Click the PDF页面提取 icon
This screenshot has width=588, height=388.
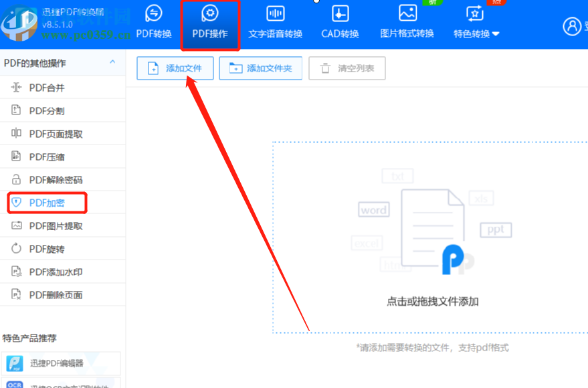point(16,133)
